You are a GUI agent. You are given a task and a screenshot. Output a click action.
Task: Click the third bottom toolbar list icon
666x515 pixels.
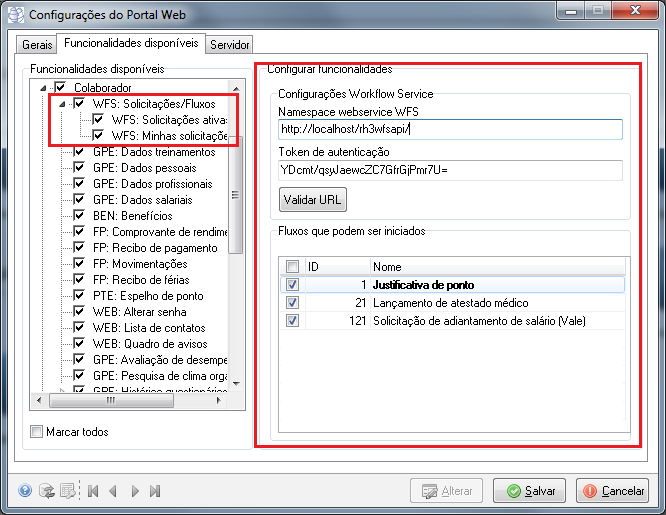[x=67, y=491]
